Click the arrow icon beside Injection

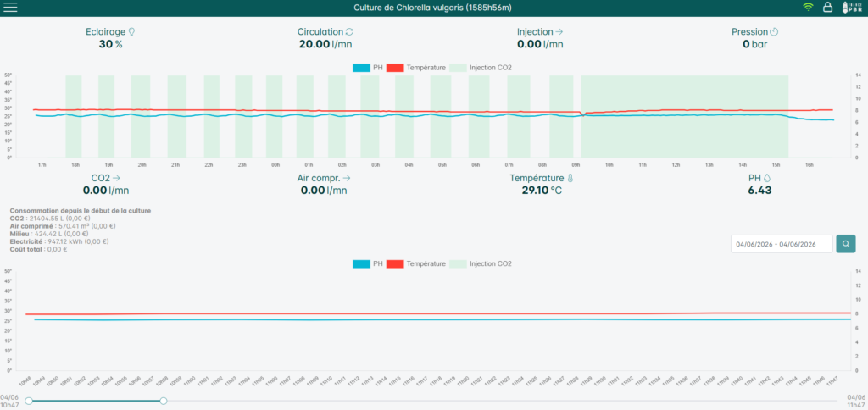coord(559,32)
